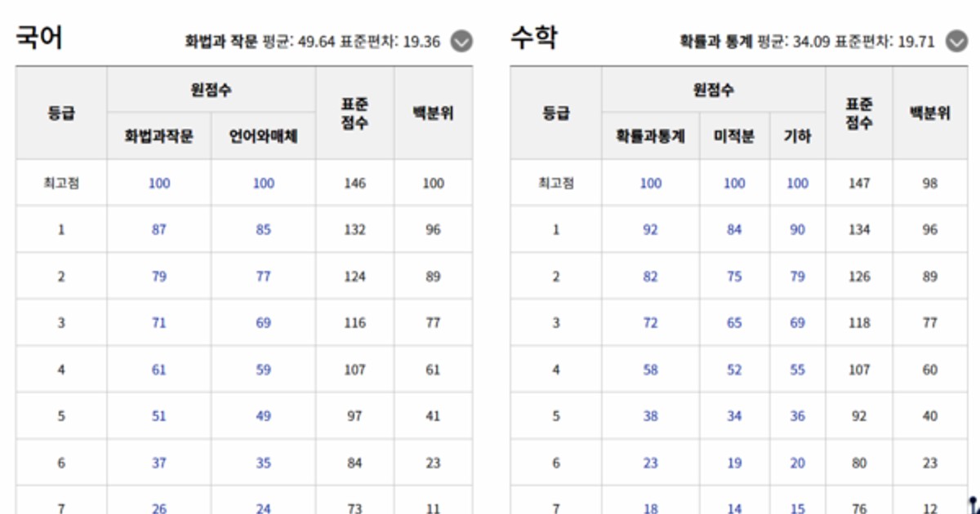The image size is (980, 514).
Task: Click the 84 link under 미적분
Action: [x=733, y=229]
